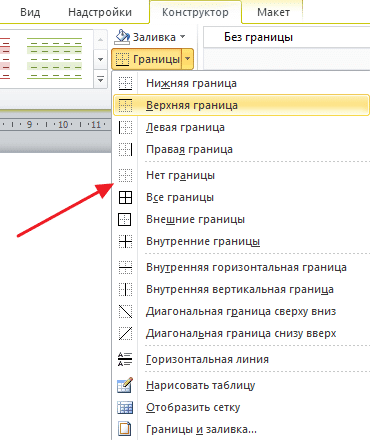Image resolution: width=370 pixels, height=440 pixels.
Task: Open the Надстройки ribbon tab
Action: (100, 12)
